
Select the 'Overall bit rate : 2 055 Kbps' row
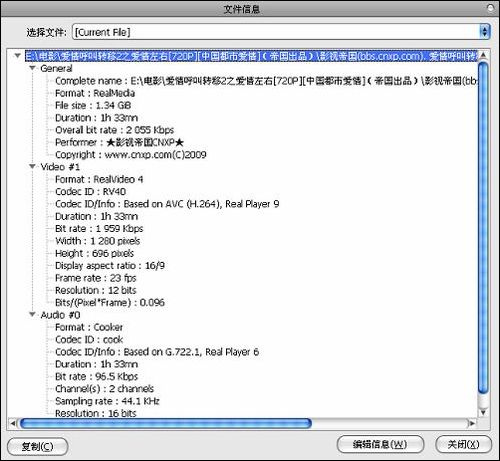(114, 130)
